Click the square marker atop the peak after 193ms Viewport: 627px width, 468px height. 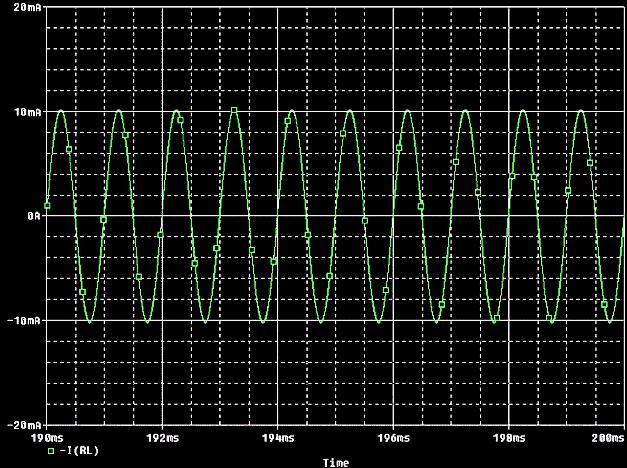point(234,110)
